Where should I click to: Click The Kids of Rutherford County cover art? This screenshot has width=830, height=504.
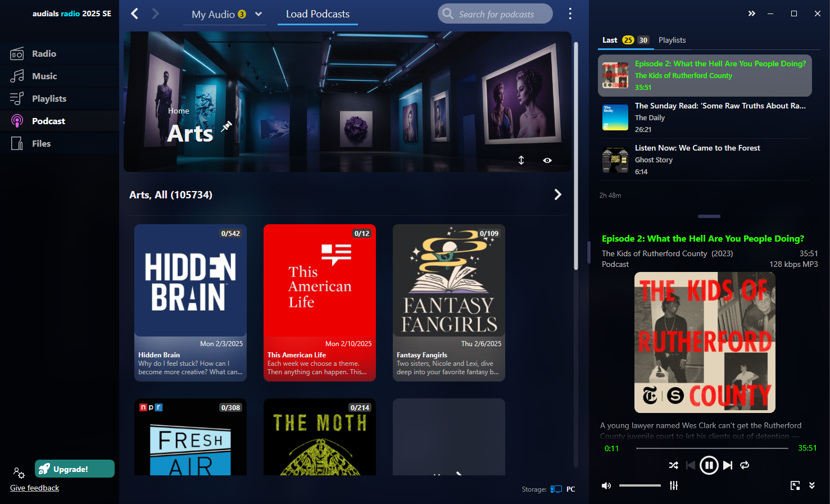pos(705,343)
